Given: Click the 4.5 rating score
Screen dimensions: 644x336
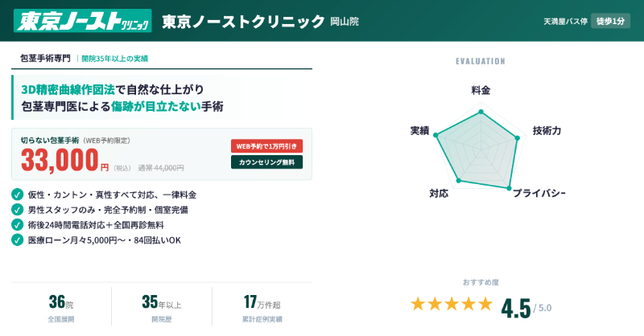Looking at the screenshot, I should tap(516, 308).
